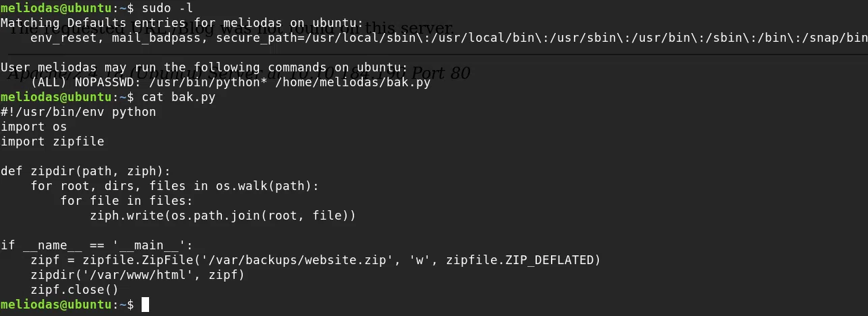Click the "import zipfile" line

[x=53, y=141]
